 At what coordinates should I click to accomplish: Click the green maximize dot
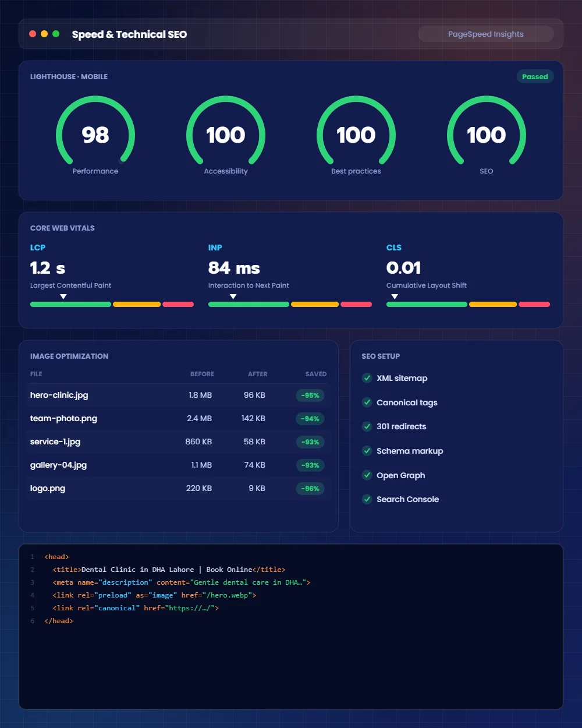point(56,34)
